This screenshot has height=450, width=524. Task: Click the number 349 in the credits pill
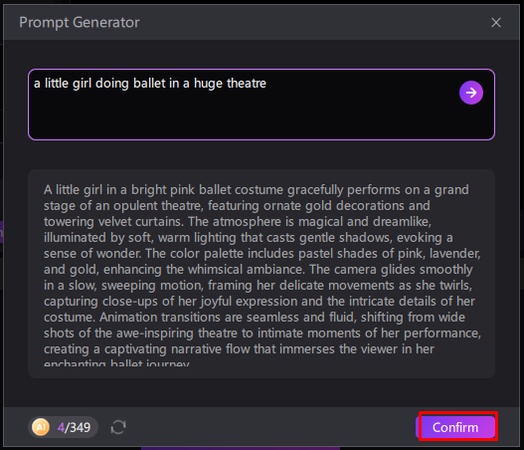(80, 427)
